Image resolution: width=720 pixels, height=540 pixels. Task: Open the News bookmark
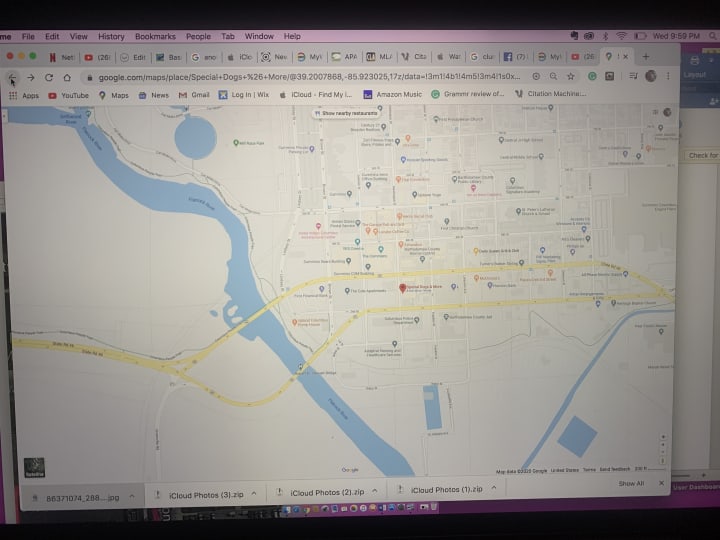pos(154,95)
